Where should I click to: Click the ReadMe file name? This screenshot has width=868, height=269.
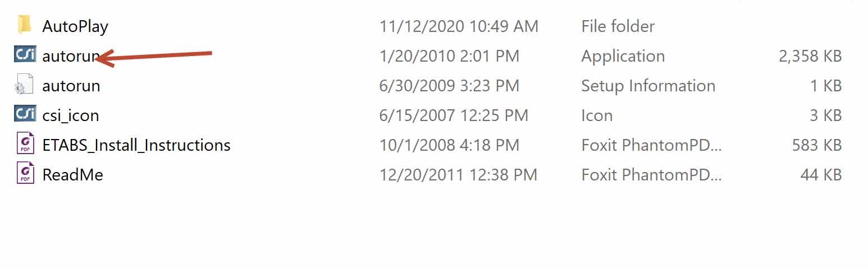73,175
